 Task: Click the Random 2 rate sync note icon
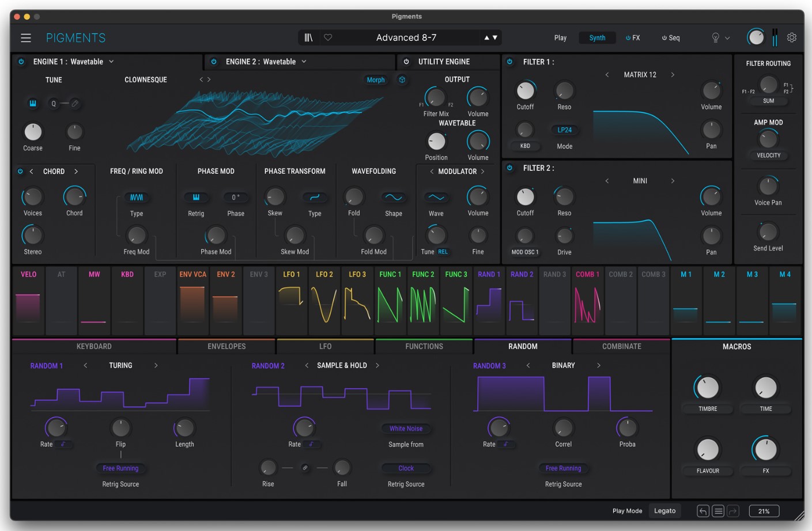tap(311, 444)
